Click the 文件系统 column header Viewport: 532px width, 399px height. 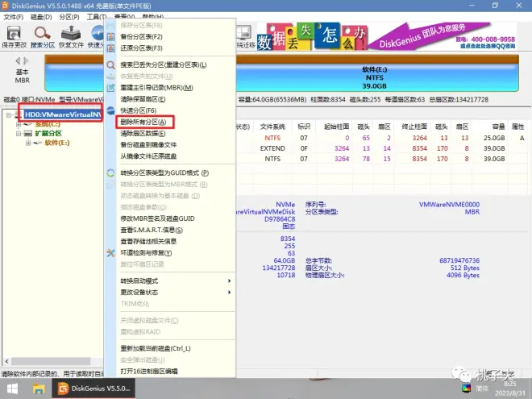pyautogui.click(x=272, y=127)
